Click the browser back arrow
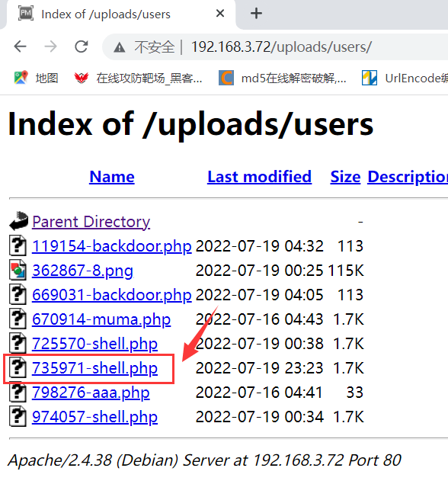The height and width of the screenshot is (484, 448). pos(21,47)
